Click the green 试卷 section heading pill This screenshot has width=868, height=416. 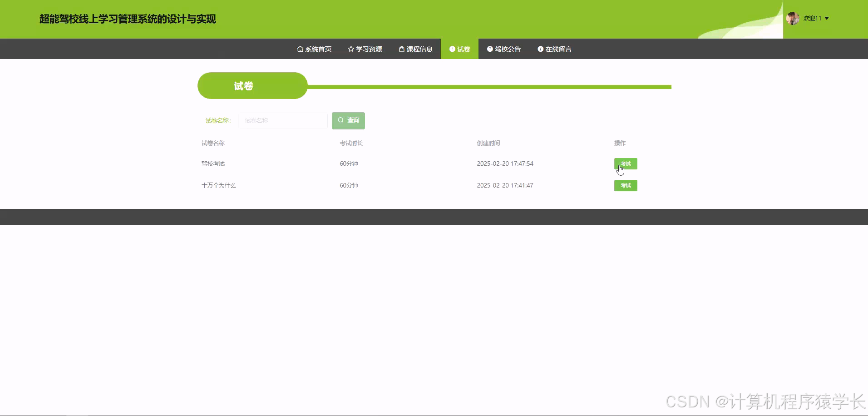[x=252, y=85]
